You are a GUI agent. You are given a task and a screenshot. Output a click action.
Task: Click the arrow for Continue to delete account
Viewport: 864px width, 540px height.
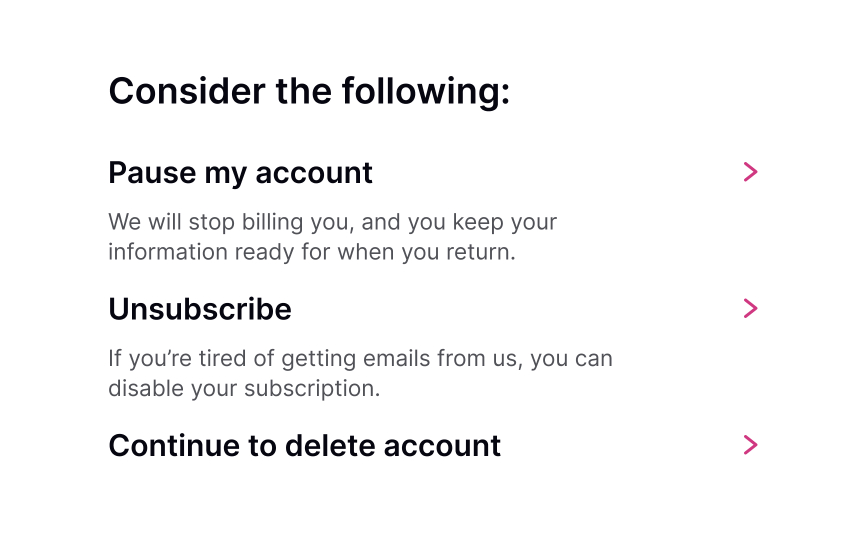[751, 445]
